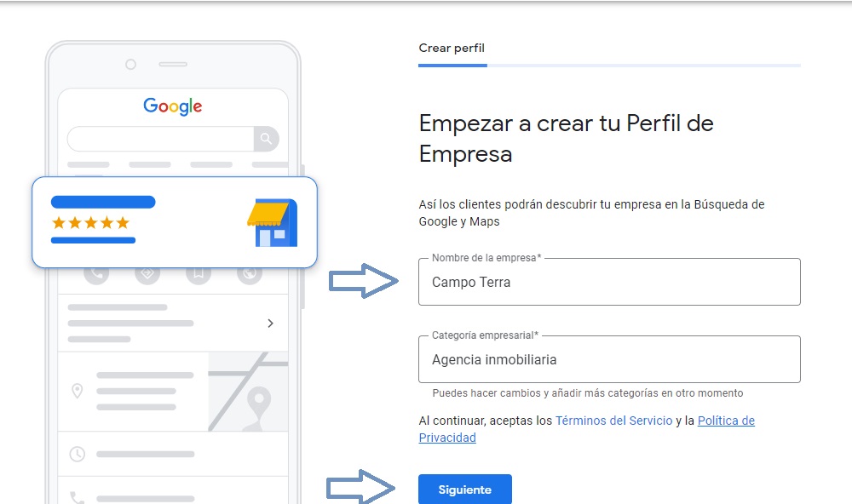The width and height of the screenshot is (852, 504).
Task: Click the Google logo in phone illustration
Action: (x=173, y=106)
